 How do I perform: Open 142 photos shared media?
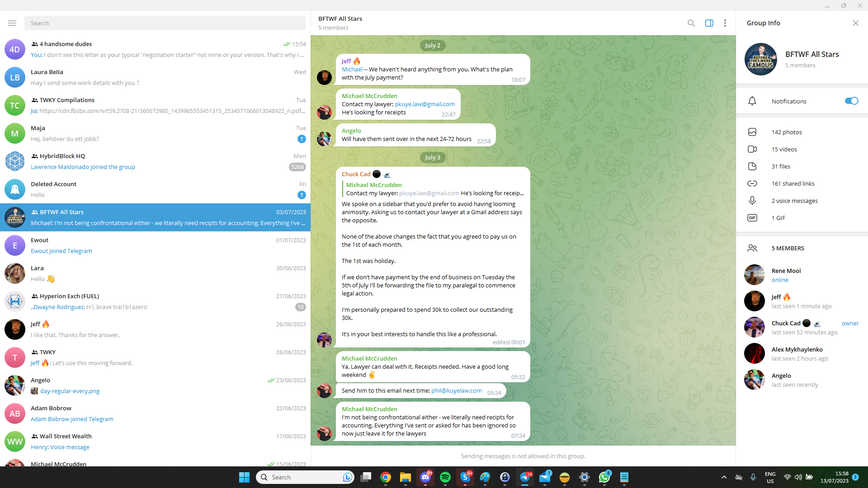coord(786,132)
